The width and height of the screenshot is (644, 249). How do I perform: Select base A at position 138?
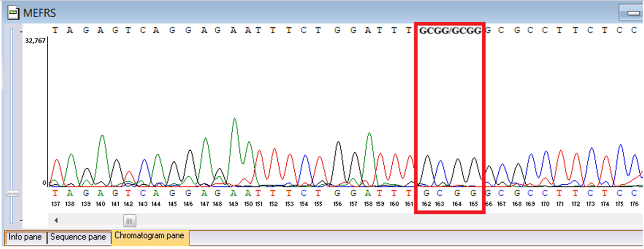[x=70, y=193]
